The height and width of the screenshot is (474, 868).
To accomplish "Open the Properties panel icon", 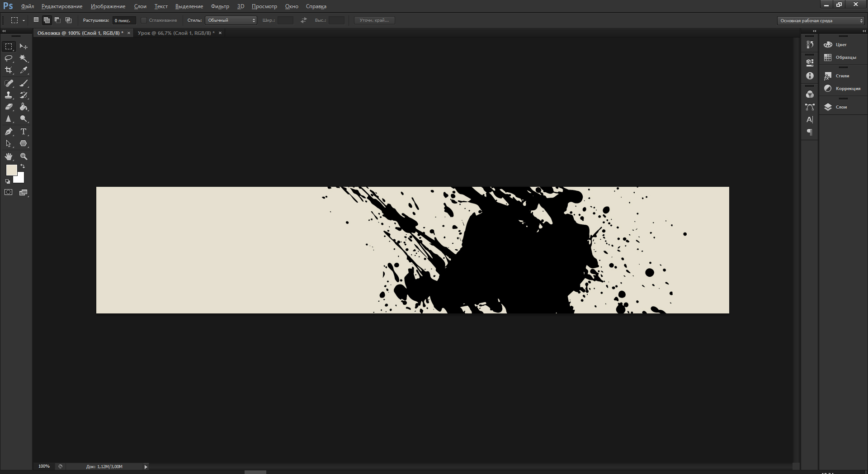I will pyautogui.click(x=810, y=62).
